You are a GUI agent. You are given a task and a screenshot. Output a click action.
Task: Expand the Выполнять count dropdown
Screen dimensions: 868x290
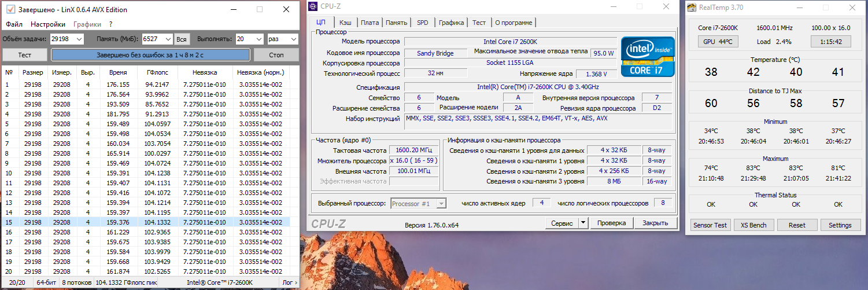pos(257,39)
